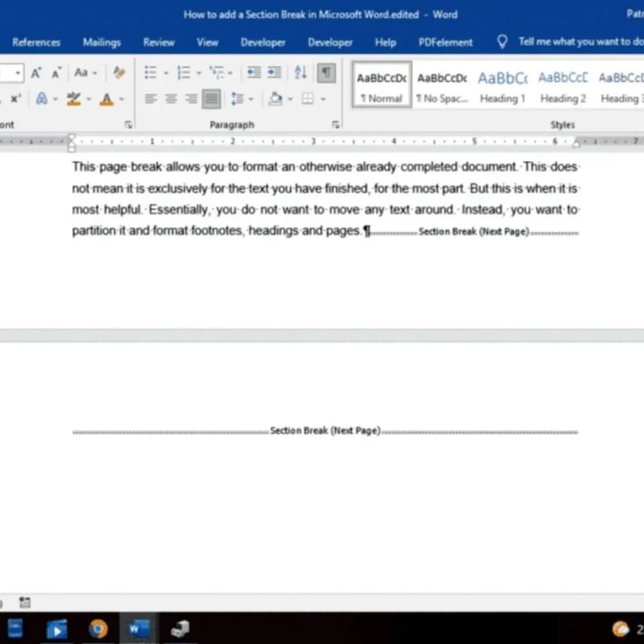
Task: Open the Paragraph dialog box launcher
Action: [x=335, y=125]
